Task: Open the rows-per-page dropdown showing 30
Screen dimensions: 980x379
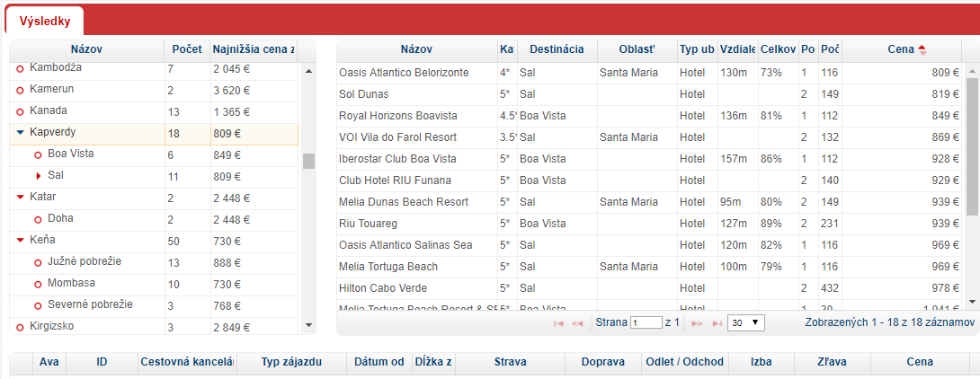Action: point(746,322)
